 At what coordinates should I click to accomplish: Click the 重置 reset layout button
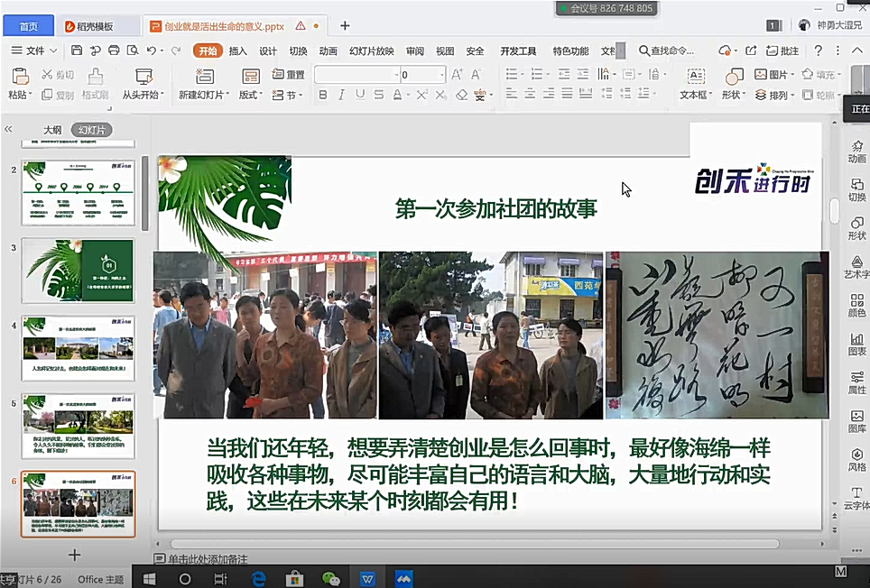point(291,74)
